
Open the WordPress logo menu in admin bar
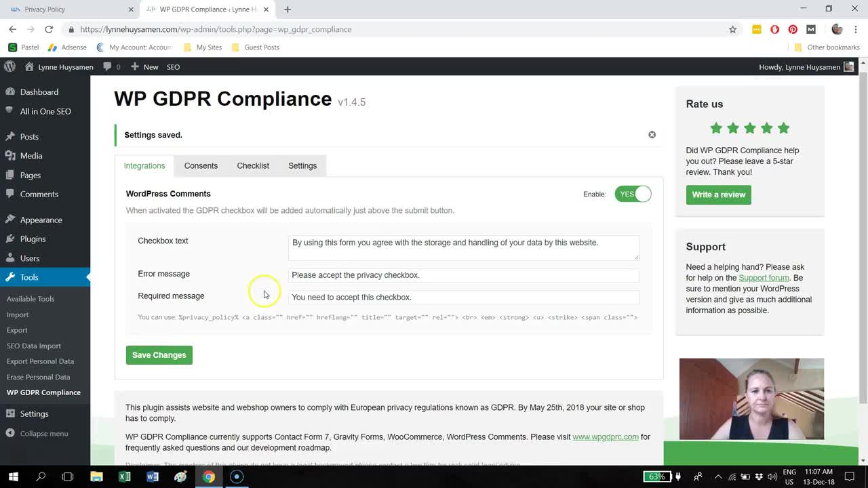(9, 66)
